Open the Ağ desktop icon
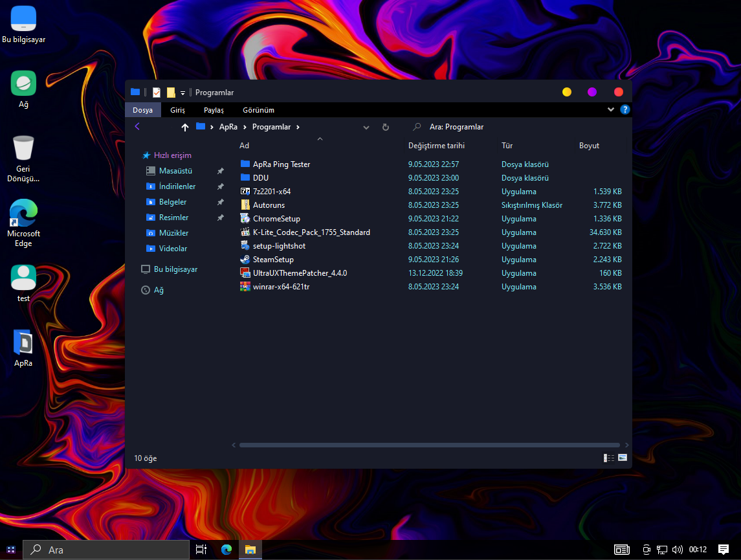741x560 pixels. point(23,89)
